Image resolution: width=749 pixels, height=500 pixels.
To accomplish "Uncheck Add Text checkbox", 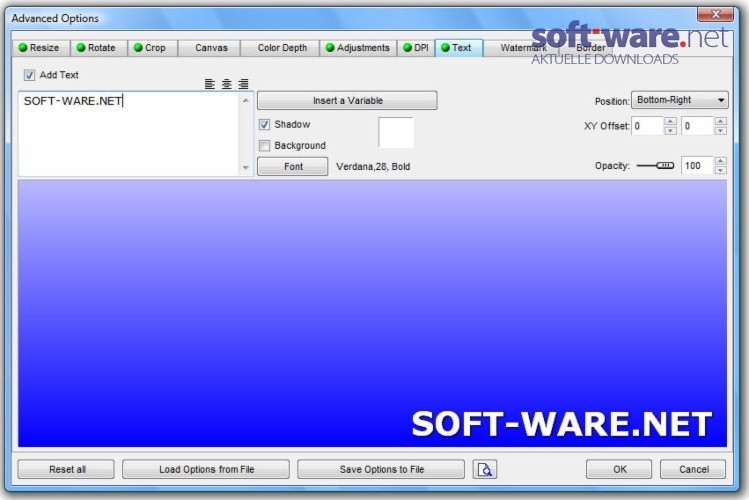I will pyautogui.click(x=30, y=75).
